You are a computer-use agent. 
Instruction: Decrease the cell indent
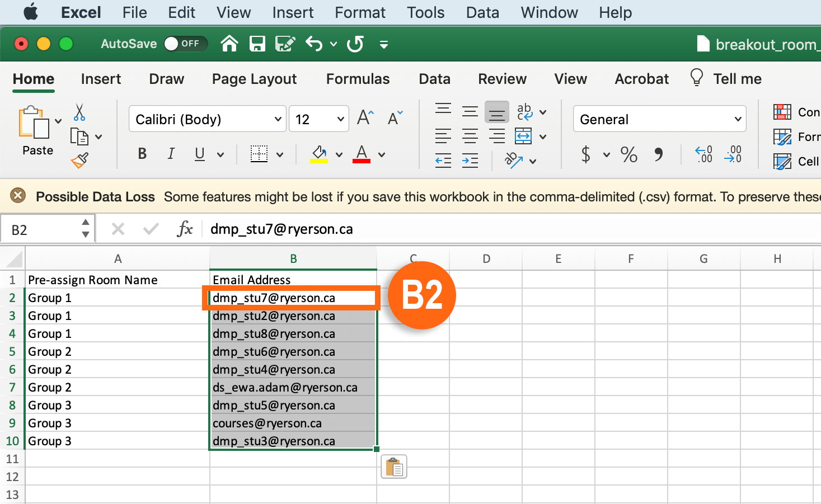point(443,161)
